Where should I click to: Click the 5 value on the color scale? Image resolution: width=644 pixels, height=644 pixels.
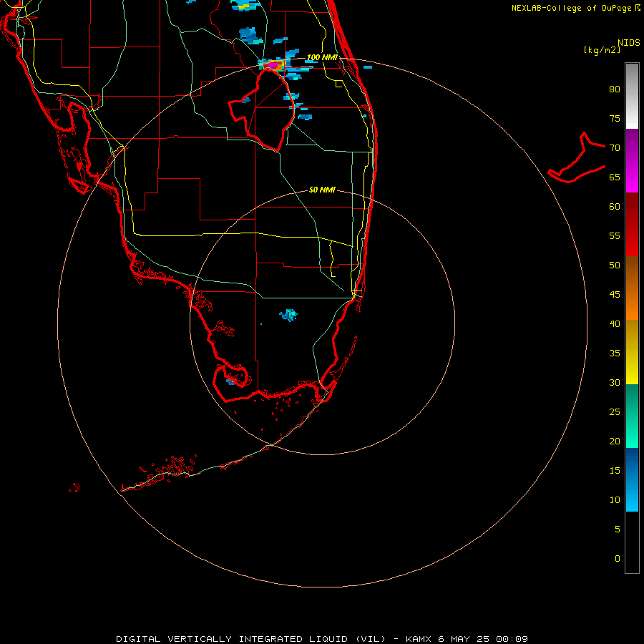pos(618,530)
